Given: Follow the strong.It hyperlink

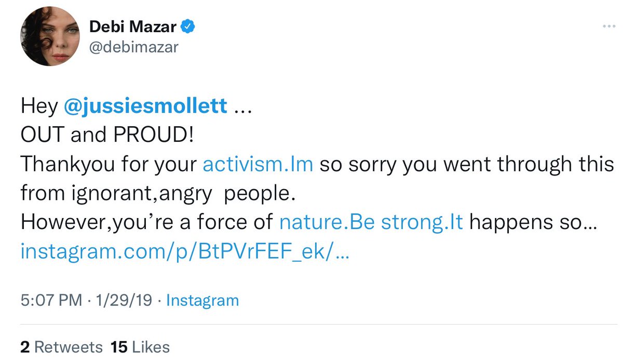Looking at the screenshot, I should 426,222.
